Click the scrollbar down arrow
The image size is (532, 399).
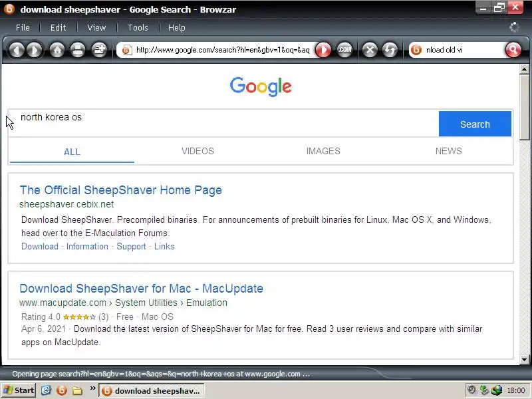(524, 360)
